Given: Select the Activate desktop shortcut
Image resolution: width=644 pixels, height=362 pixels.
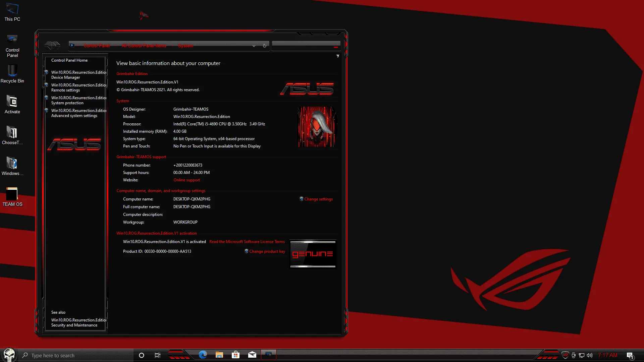Looking at the screenshot, I should click(12, 105).
